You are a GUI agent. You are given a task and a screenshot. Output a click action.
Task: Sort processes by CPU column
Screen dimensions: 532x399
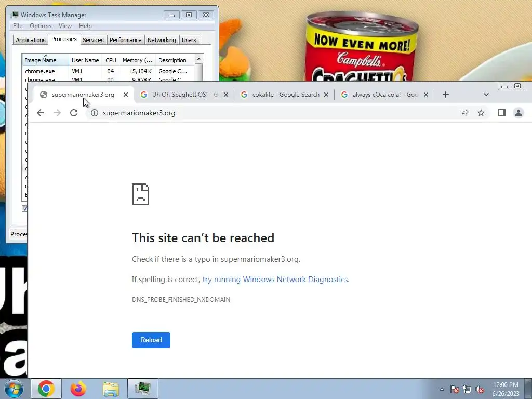tap(111, 60)
